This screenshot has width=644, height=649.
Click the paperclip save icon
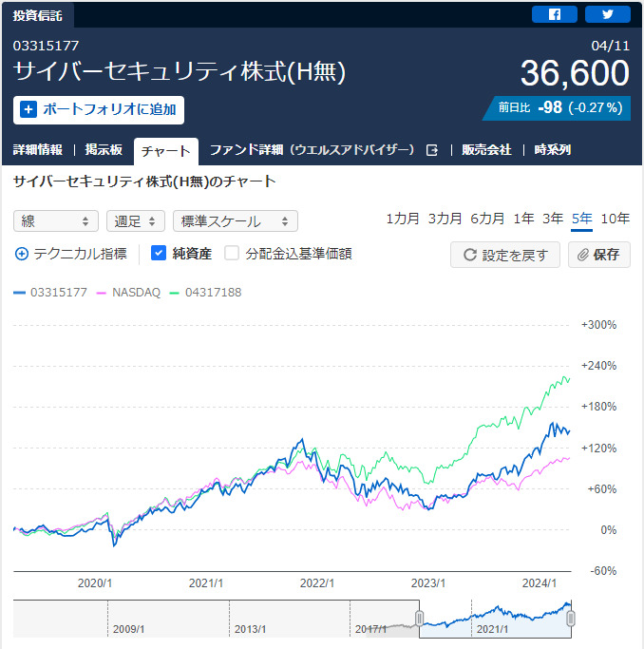click(584, 255)
